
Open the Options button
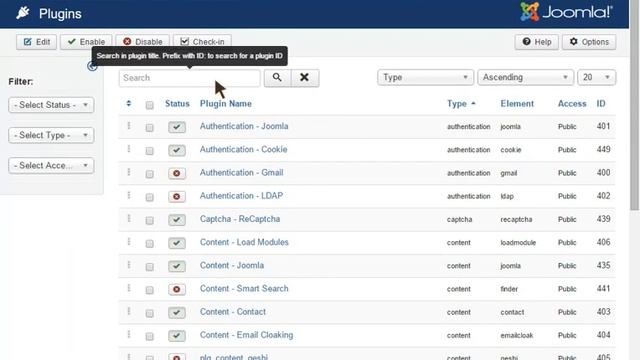tap(589, 42)
